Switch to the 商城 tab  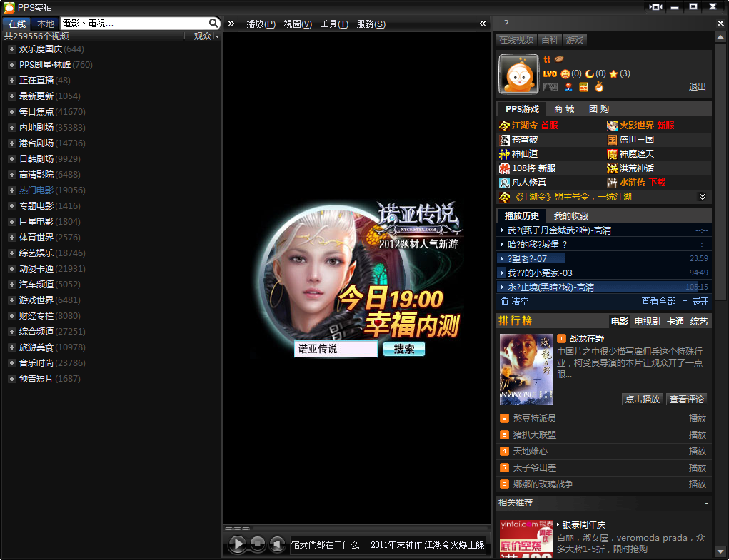click(x=564, y=108)
